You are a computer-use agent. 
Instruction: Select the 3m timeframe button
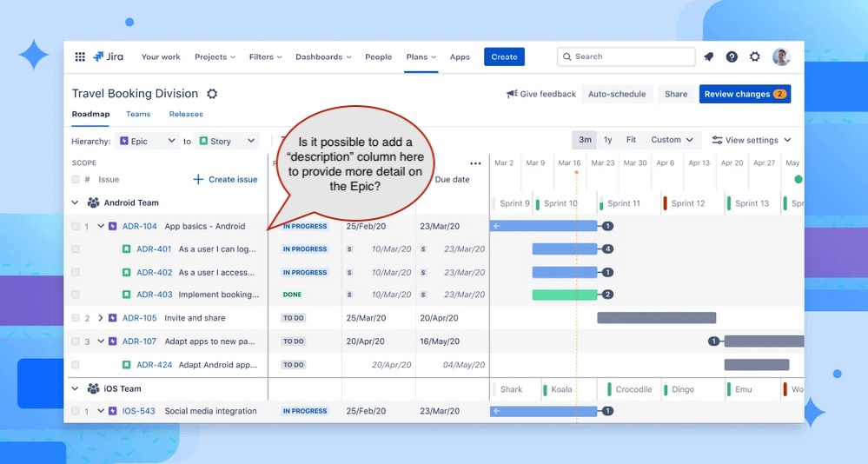click(585, 140)
